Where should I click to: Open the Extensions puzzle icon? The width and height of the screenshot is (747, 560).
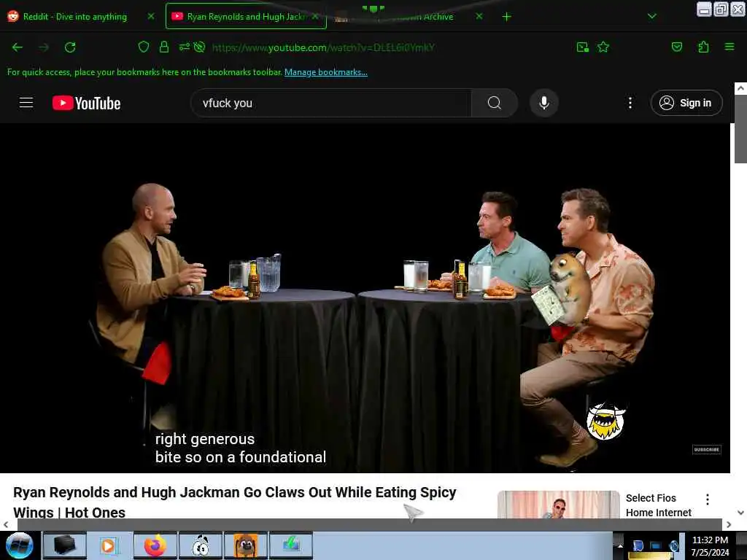click(x=703, y=47)
